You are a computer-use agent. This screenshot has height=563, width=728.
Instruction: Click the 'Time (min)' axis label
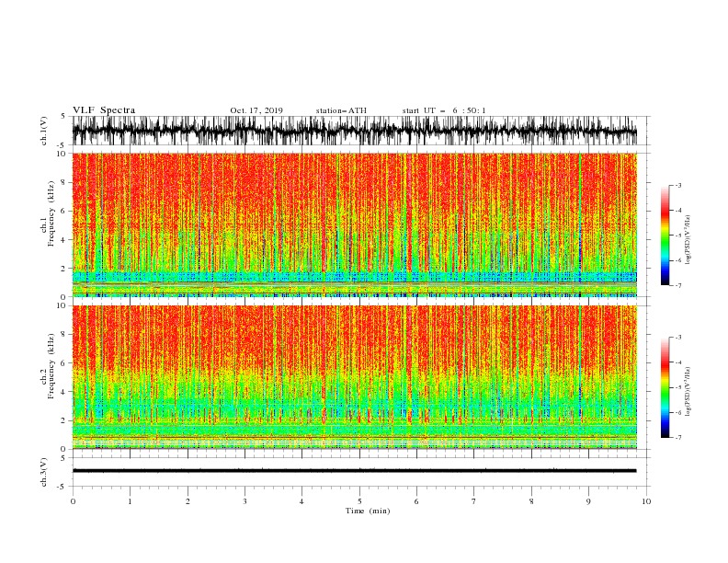(x=368, y=511)
